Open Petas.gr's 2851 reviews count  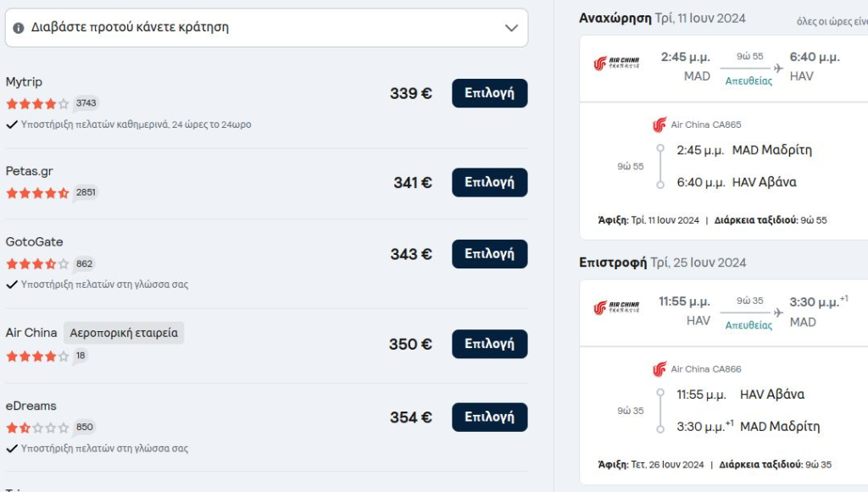tap(86, 192)
